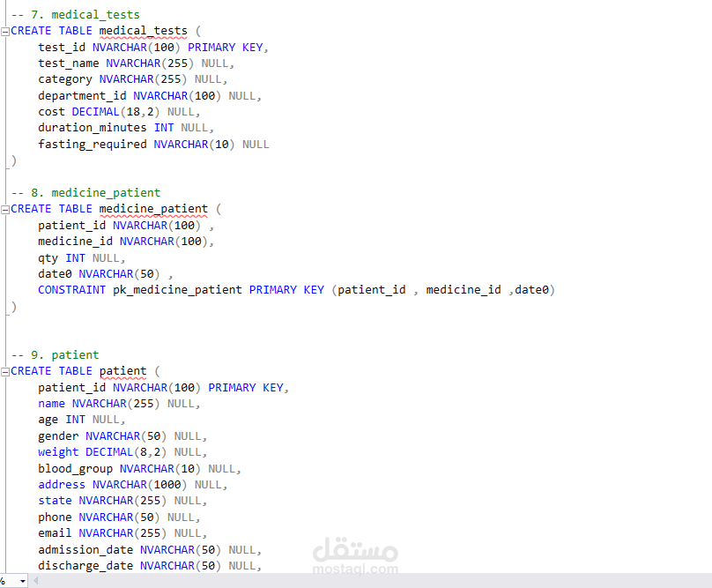Click the state NVARCHAR(255) line
The width and height of the screenshot is (712, 588).
(122, 501)
